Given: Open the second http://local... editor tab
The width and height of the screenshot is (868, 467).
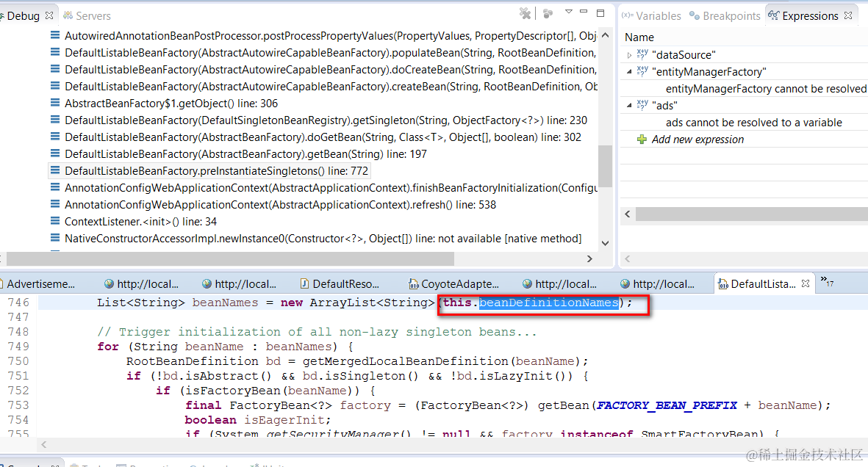Looking at the screenshot, I should tap(239, 284).
